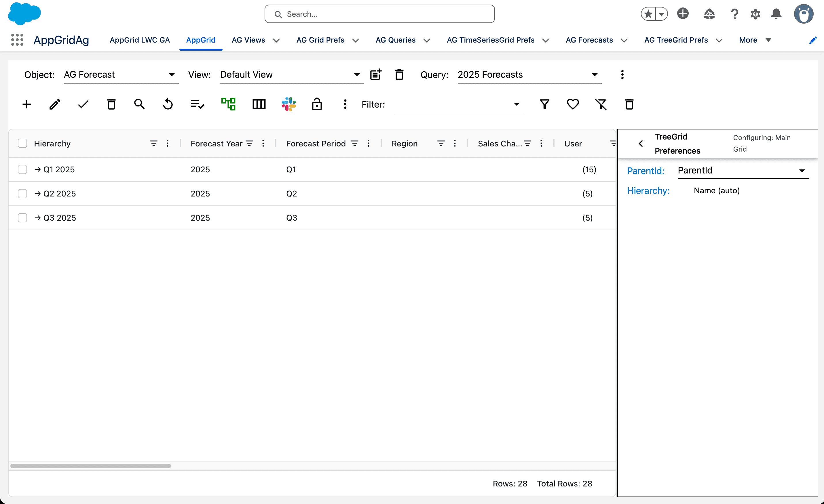Image resolution: width=824 pixels, height=504 pixels.
Task: Open the columns layout icon
Action: (x=259, y=104)
